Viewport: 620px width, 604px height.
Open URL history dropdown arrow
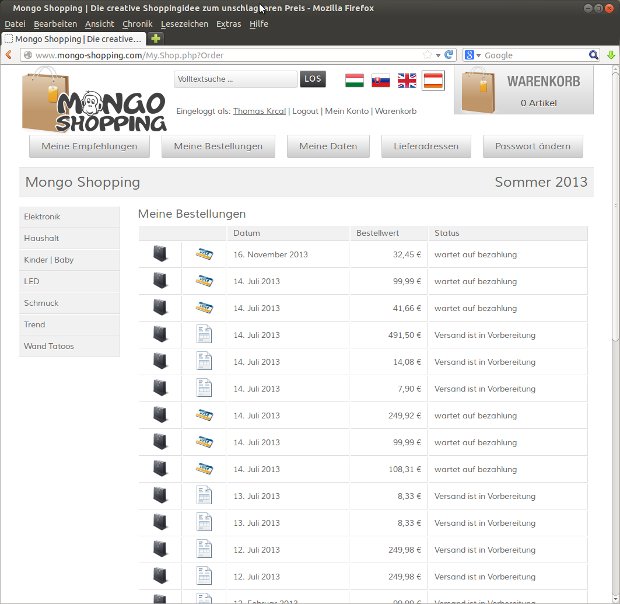tap(438, 55)
